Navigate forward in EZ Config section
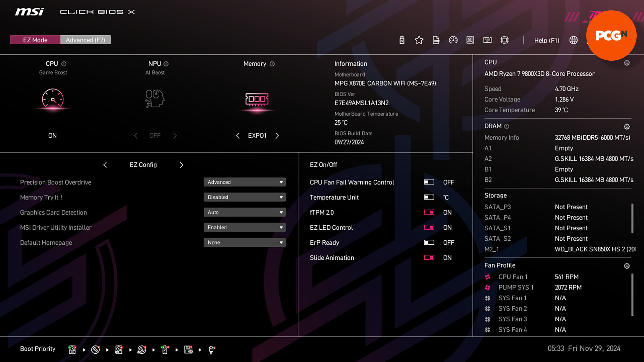Screen dimensions: 644x362 pos(182,165)
